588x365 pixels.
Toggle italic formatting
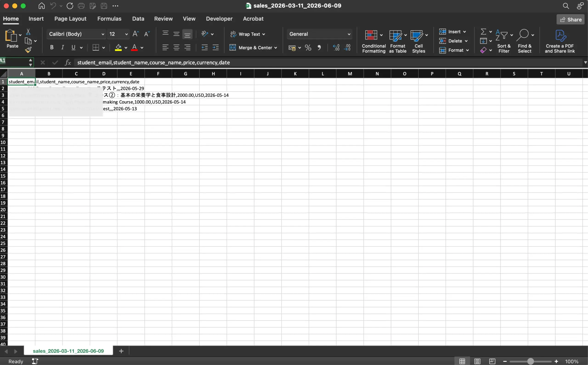[62, 48]
